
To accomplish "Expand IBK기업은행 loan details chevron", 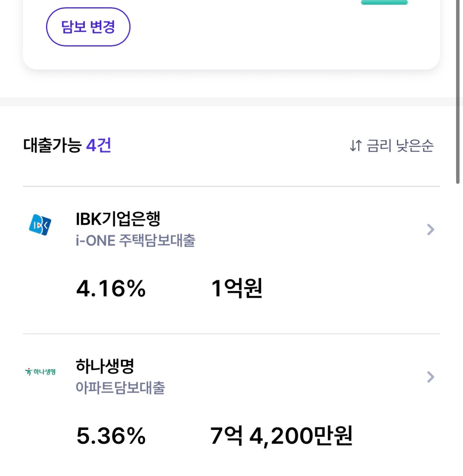I will click(x=430, y=230).
